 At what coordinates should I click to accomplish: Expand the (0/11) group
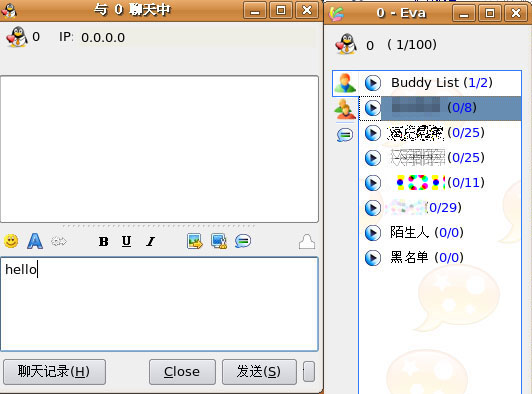[x=373, y=183]
